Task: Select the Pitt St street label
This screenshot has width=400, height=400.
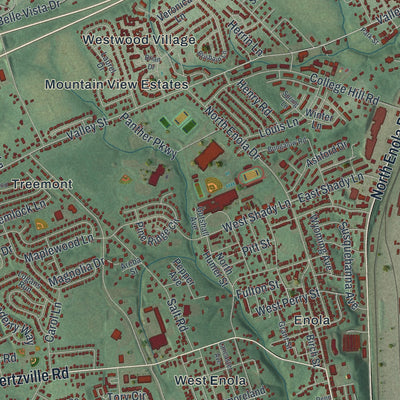Action: [257, 248]
